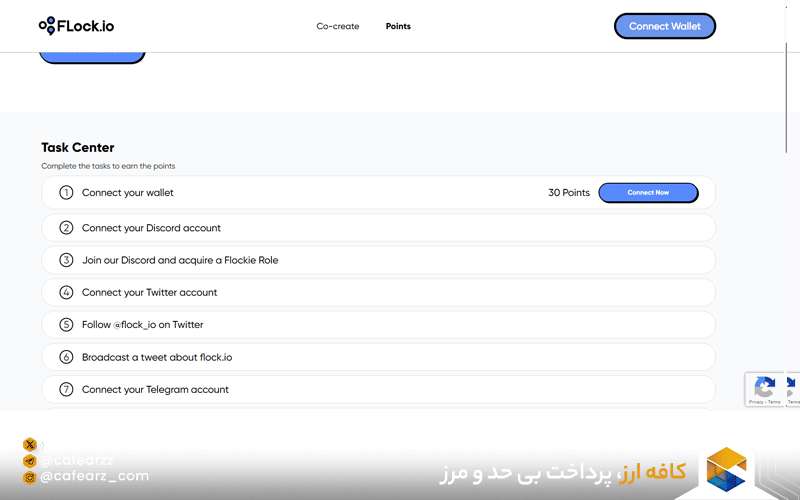Click the number 5 circle icon
This screenshot has height=500, width=800.
click(x=66, y=324)
